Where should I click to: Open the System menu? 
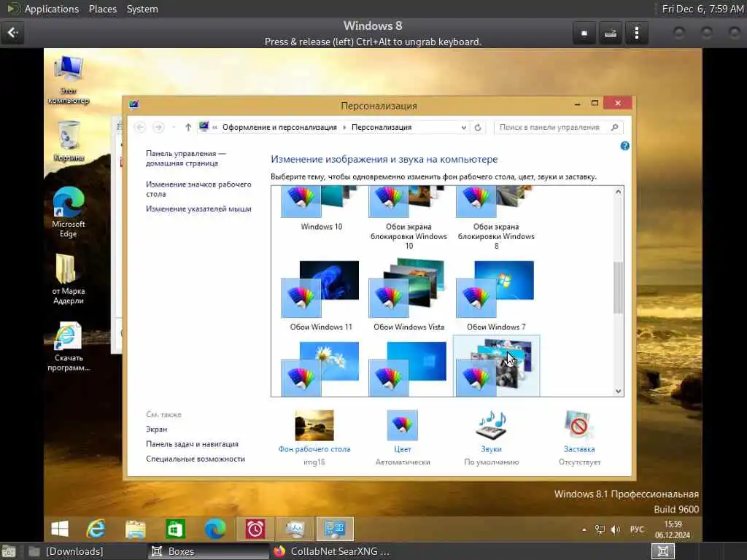tap(142, 9)
